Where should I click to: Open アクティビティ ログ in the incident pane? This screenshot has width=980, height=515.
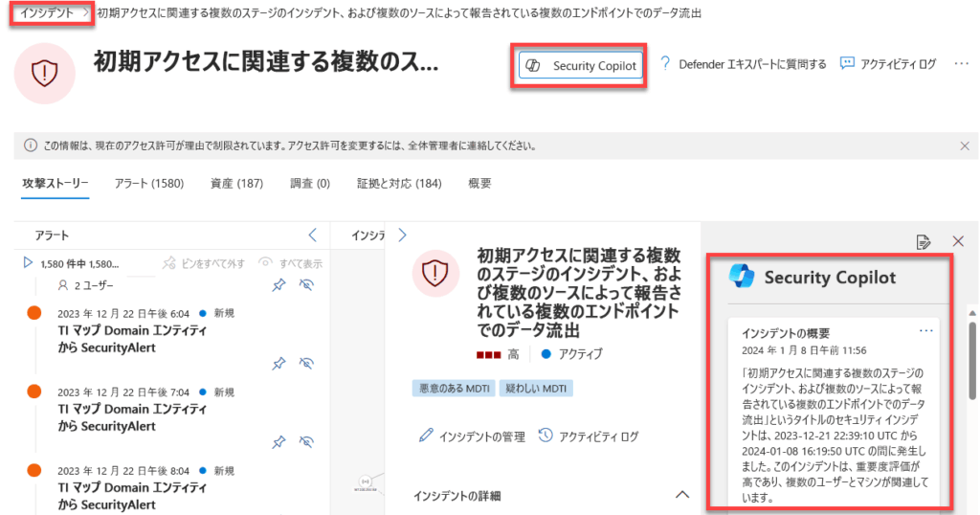click(589, 437)
